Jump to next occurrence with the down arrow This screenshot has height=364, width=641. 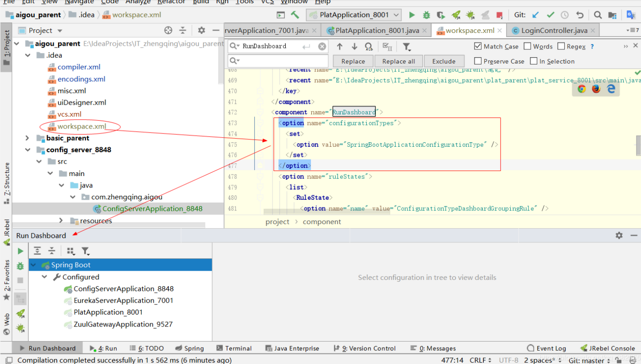click(x=354, y=46)
